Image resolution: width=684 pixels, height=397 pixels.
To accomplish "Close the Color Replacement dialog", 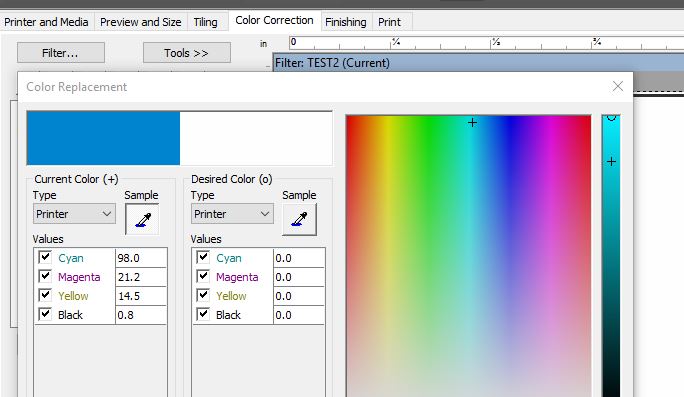I will [x=618, y=86].
